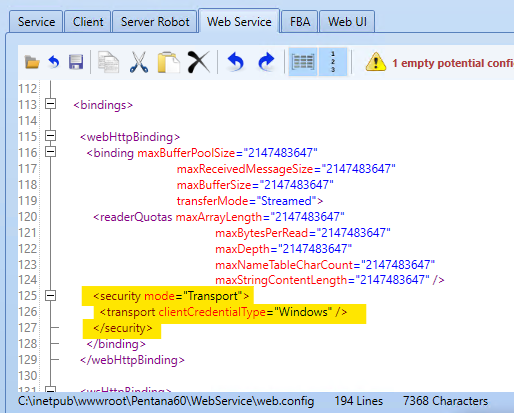The width and height of the screenshot is (514, 413).
Task: Click the closing </webHttpBinding> tag
Action: 132,360
